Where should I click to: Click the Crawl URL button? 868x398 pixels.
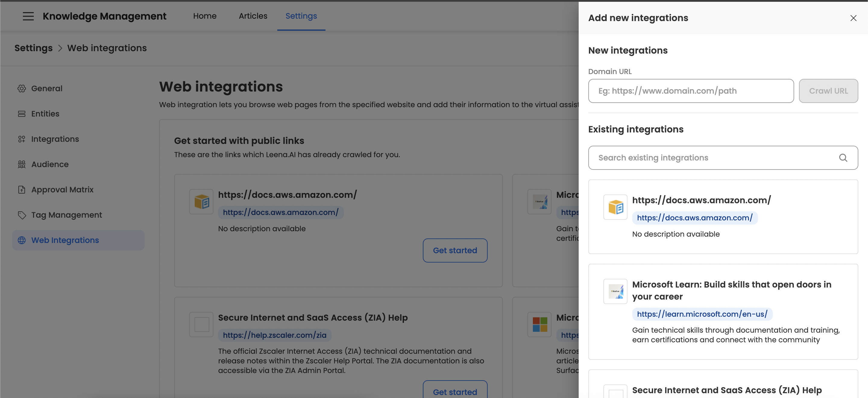pos(828,91)
